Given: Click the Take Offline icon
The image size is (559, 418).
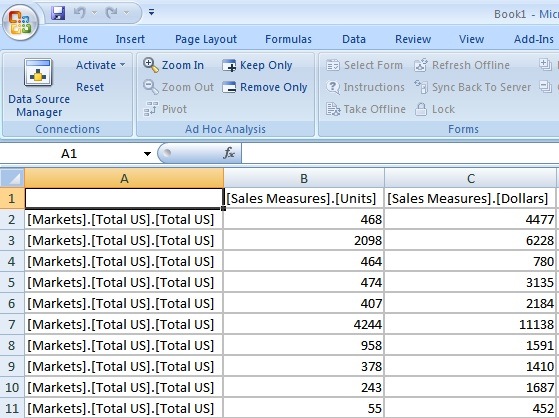Looking at the screenshot, I should (x=333, y=109).
